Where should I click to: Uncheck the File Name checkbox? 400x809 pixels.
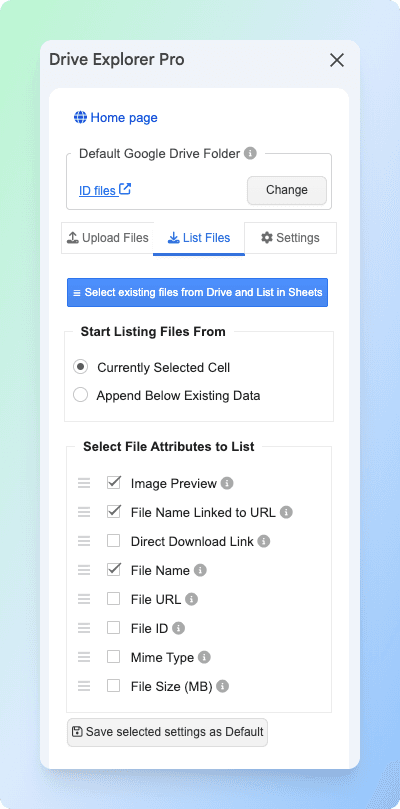click(114, 570)
